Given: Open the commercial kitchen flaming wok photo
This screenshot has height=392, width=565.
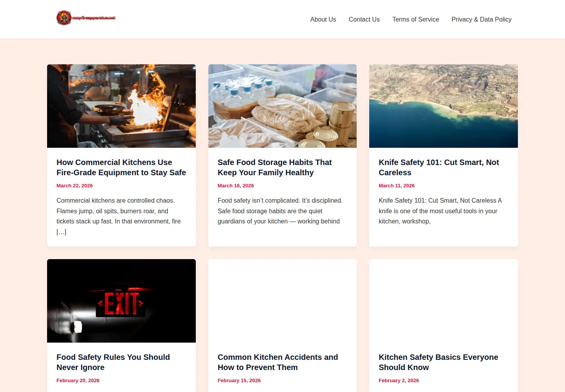Looking at the screenshot, I should 121,106.
